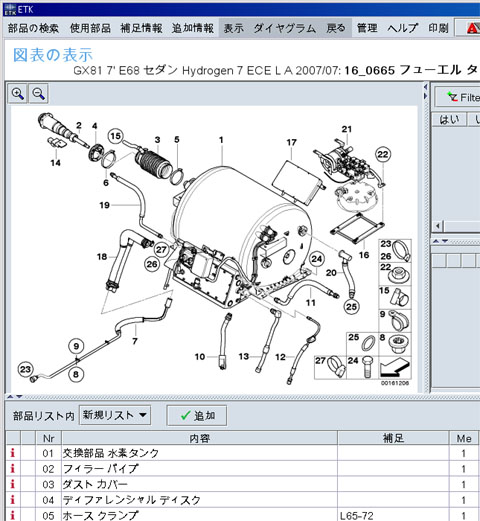Click the 内容 column header

(x=199, y=438)
